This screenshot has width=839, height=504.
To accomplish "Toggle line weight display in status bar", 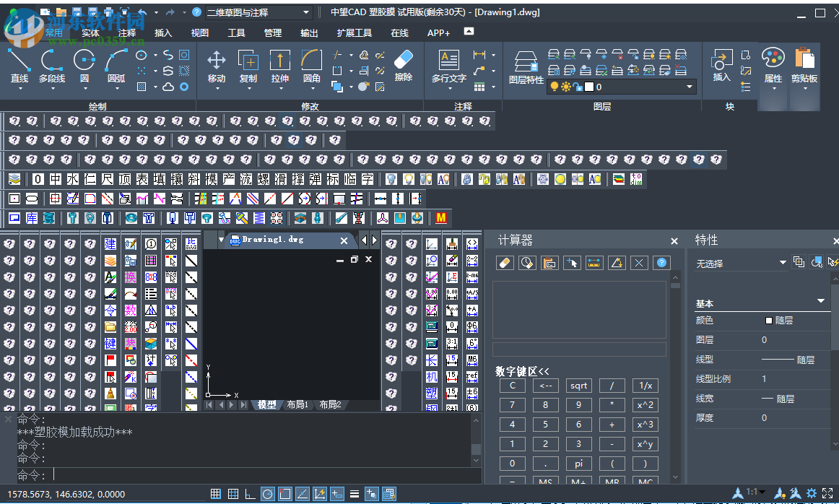I will coord(355,494).
